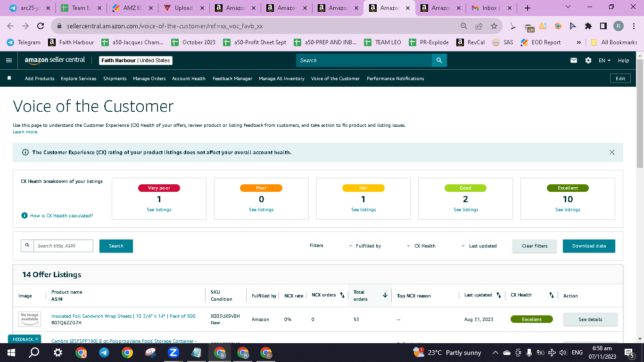Select Performance Notifications in the nav bar

coord(396,79)
